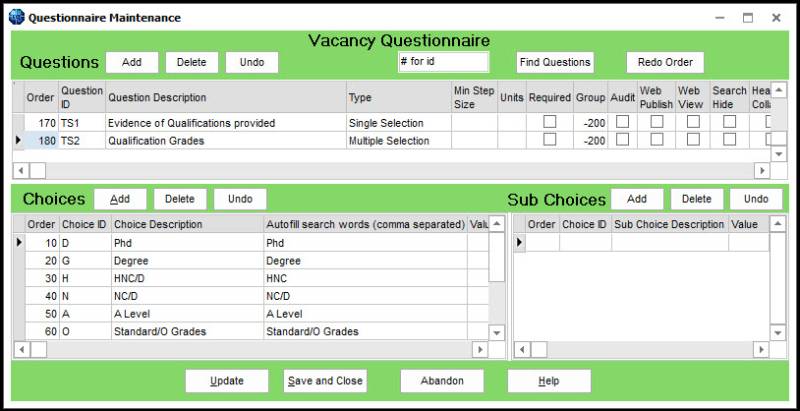Select the Phd row marker arrow
This screenshot has width=800, height=411.
[x=19, y=243]
